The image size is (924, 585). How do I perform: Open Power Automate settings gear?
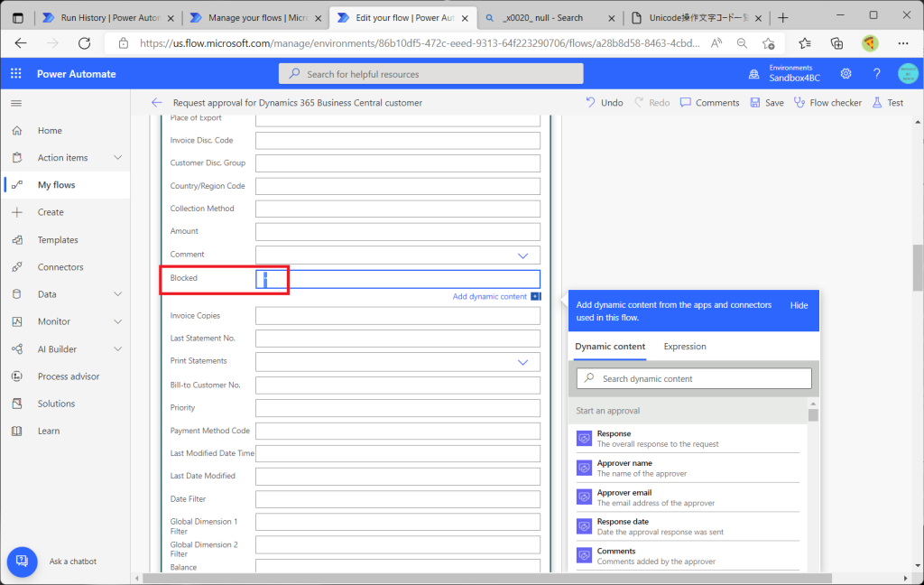[x=845, y=74]
